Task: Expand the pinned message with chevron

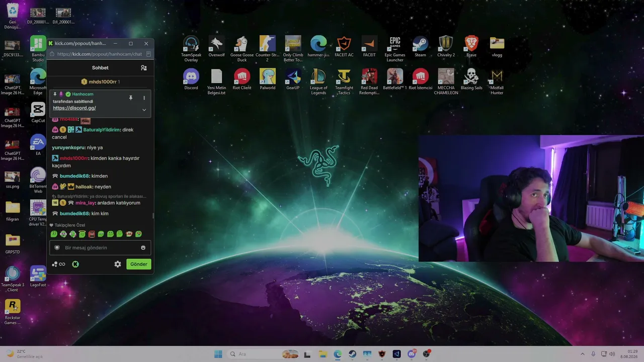Action: coord(144,110)
